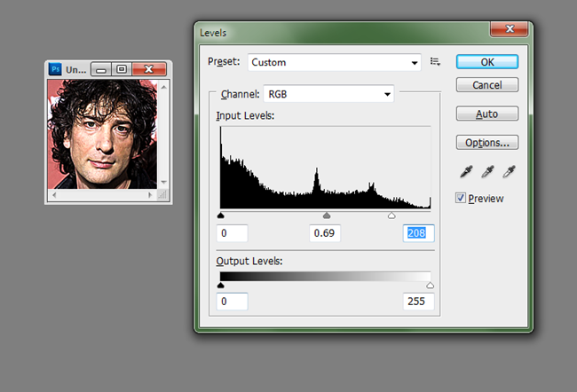This screenshot has width=577, height=392.
Task: Open the Channel dropdown showing RGB
Action: [x=328, y=94]
